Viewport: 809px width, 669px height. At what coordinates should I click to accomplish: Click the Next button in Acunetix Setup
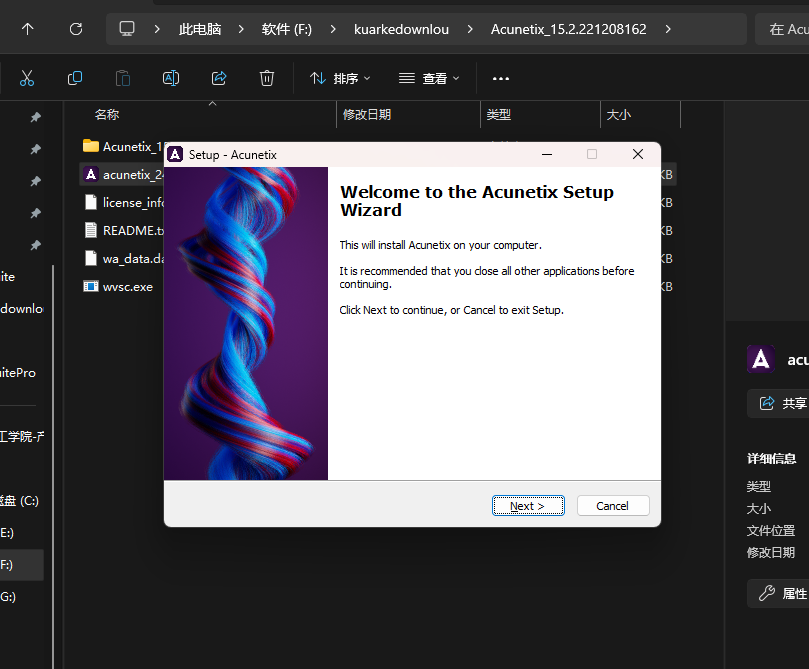528,506
